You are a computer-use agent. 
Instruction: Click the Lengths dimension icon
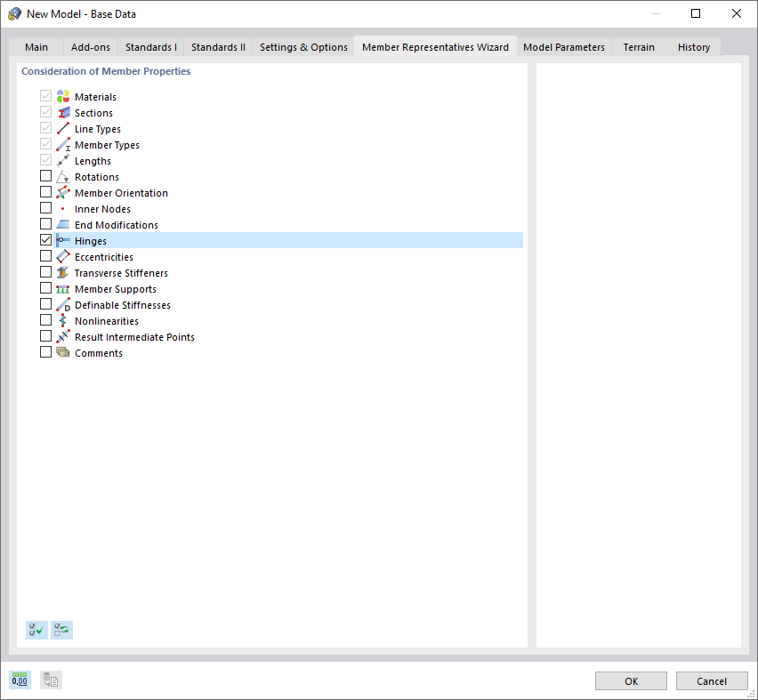pyautogui.click(x=63, y=160)
